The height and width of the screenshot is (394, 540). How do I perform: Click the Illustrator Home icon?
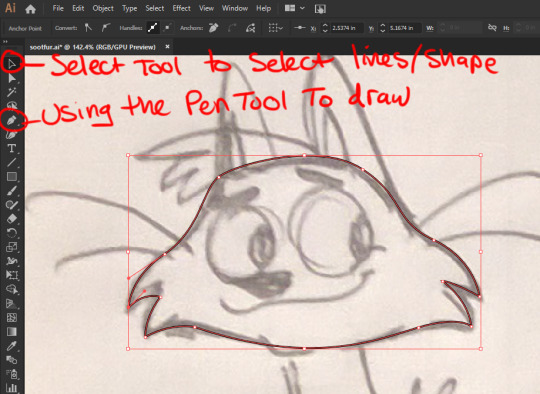(x=31, y=9)
